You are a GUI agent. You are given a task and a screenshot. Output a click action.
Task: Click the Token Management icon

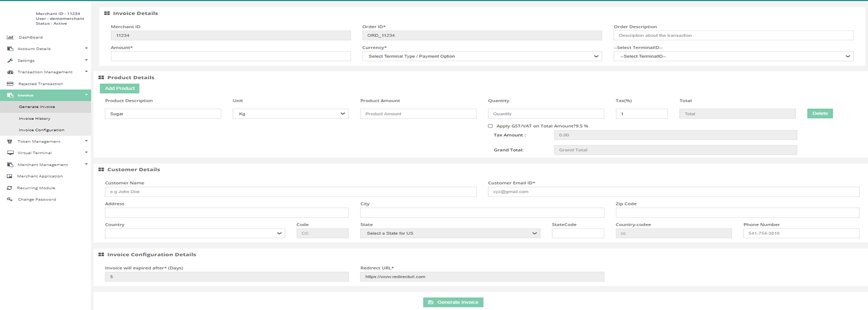tap(10, 141)
